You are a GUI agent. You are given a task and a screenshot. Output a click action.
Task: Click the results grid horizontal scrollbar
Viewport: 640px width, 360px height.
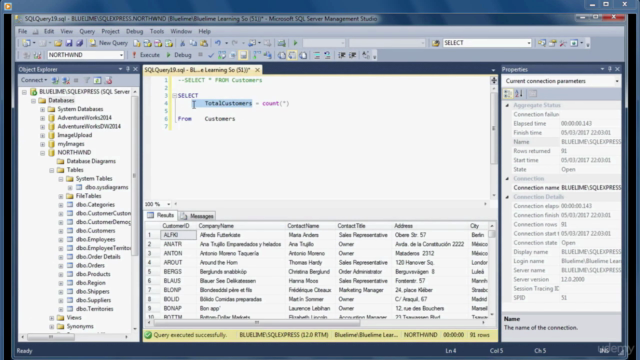257,322
